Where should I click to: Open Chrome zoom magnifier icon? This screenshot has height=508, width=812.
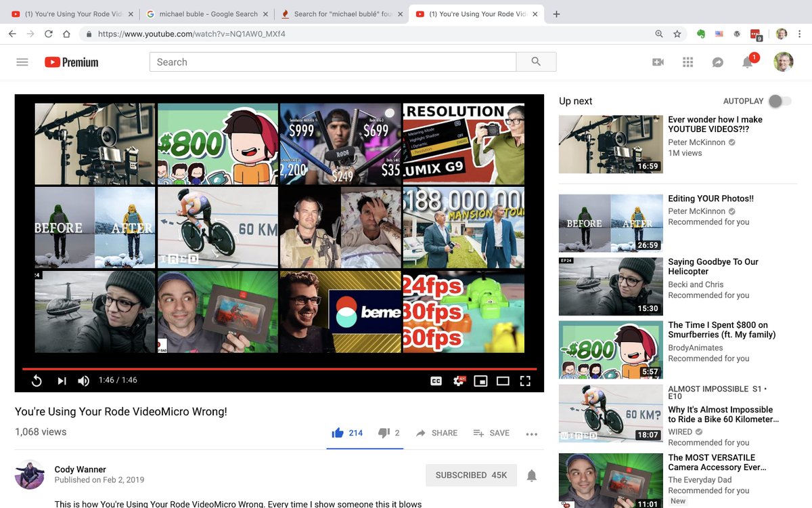pos(659,34)
